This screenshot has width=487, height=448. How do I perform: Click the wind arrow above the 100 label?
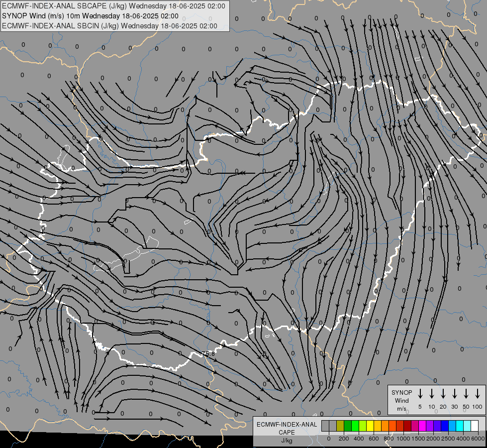click(x=478, y=394)
